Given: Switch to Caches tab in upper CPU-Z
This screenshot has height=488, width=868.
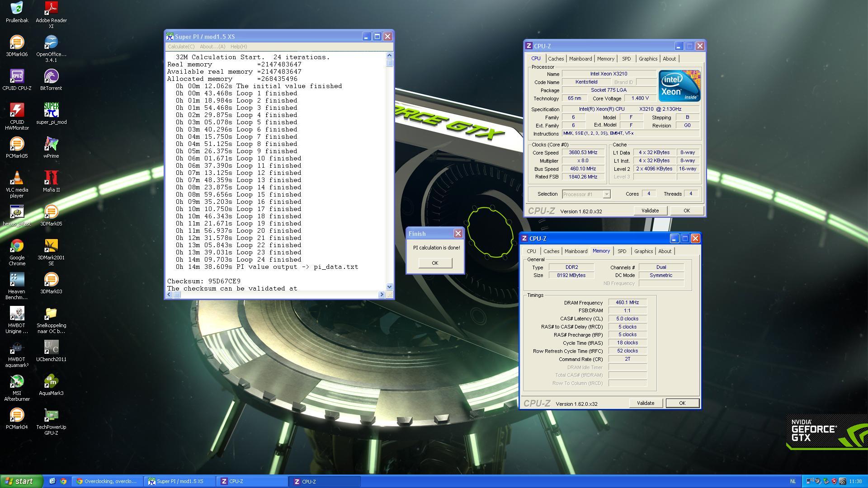Looking at the screenshot, I should 556,59.
